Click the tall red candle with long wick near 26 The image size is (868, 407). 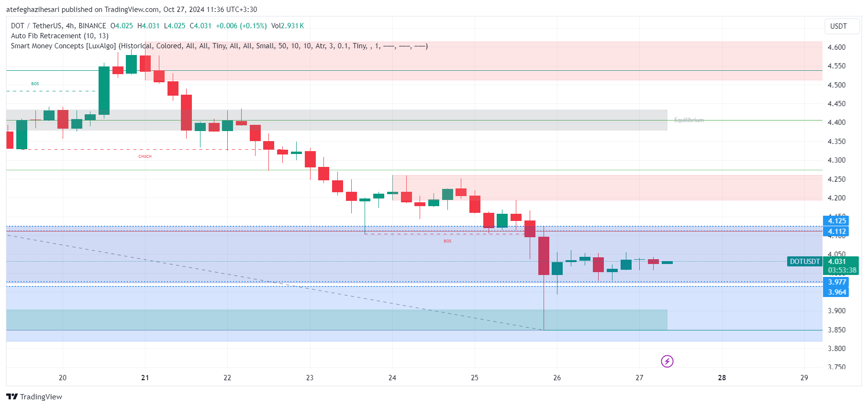pyautogui.click(x=544, y=255)
